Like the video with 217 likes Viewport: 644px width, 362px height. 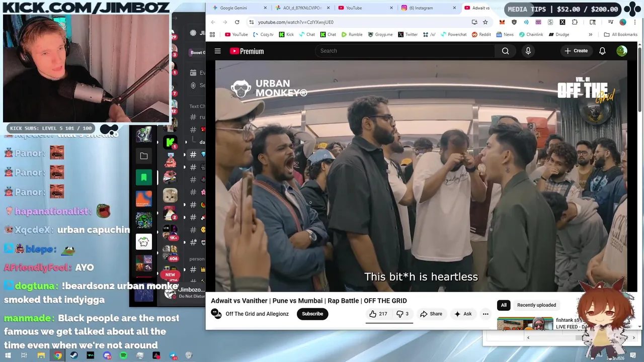378,314
